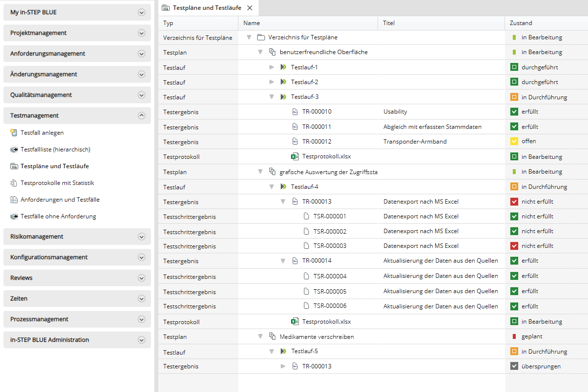The height and width of the screenshot is (392, 588).
Task: Click the green check status of TR-000010
Action: [514, 112]
